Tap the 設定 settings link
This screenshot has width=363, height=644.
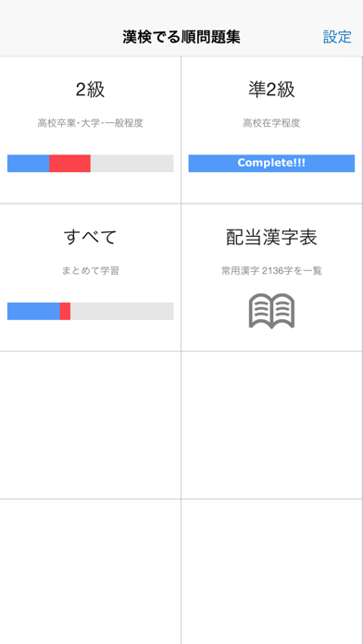click(337, 37)
